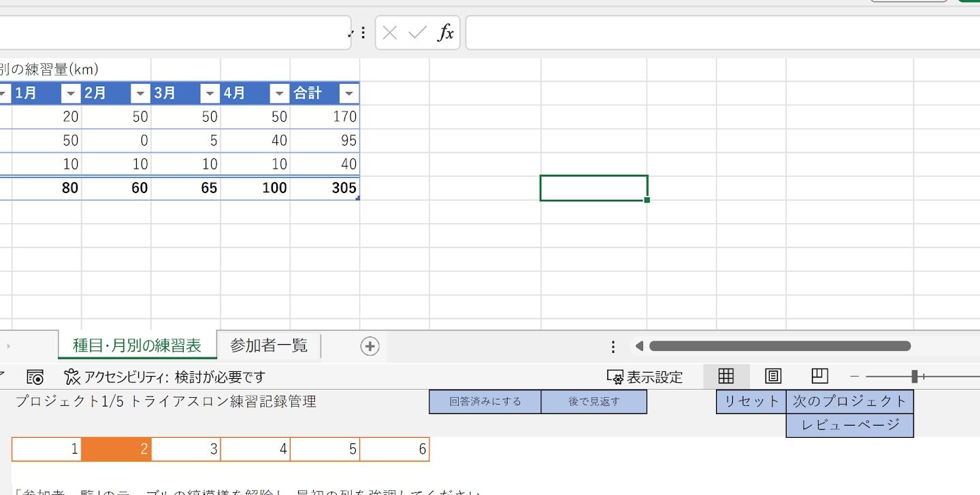980x495 pixels.
Task: Select cell with value 95
Action: pos(325,140)
